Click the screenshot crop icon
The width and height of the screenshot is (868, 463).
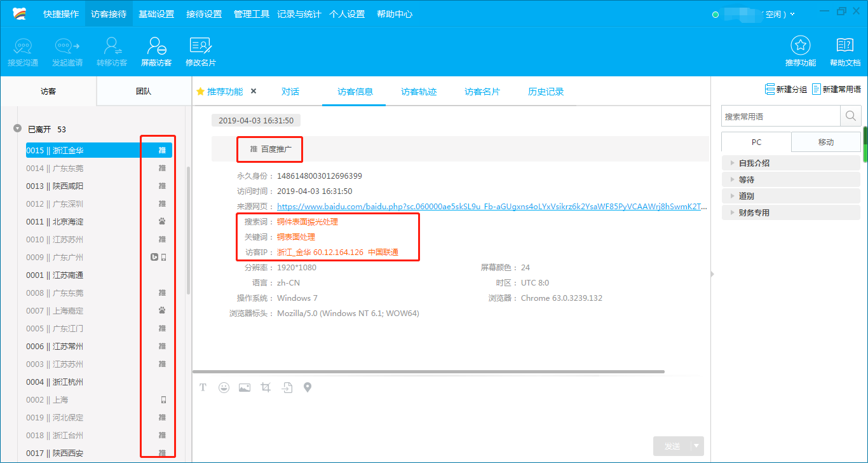(266, 387)
